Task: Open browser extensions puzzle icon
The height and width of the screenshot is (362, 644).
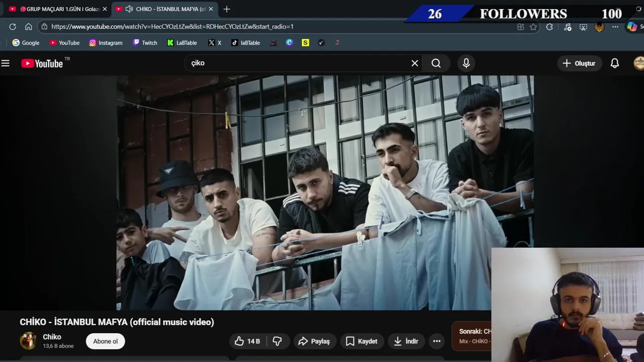Action: coord(549,27)
